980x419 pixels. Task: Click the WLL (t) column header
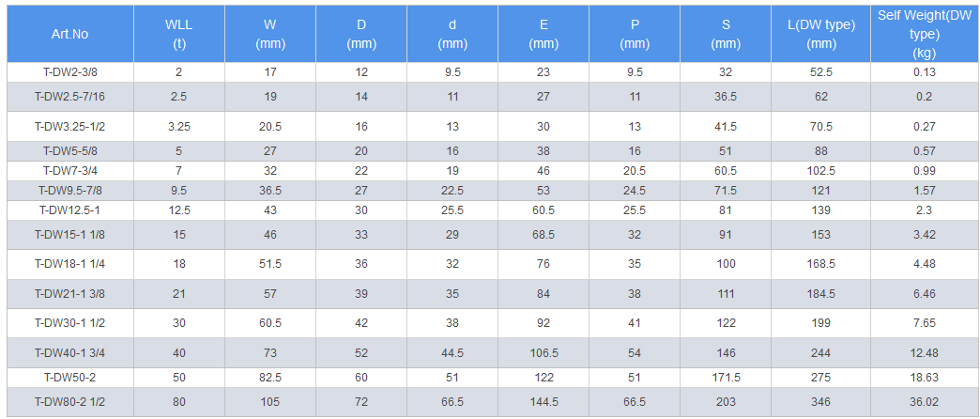click(178, 34)
